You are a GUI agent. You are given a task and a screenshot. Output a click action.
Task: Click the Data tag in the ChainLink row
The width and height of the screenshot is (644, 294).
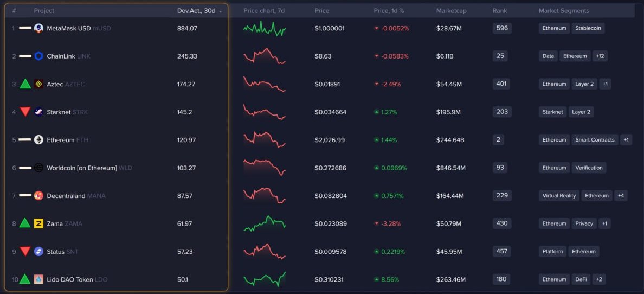548,56
